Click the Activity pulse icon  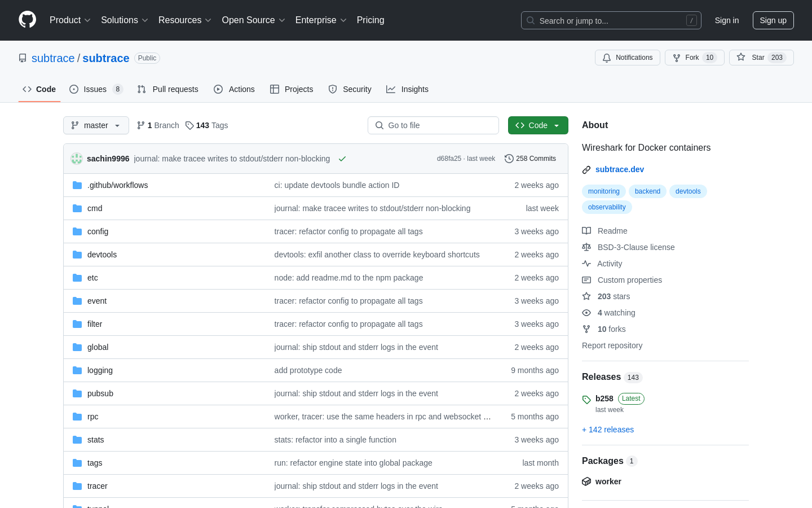(586, 264)
